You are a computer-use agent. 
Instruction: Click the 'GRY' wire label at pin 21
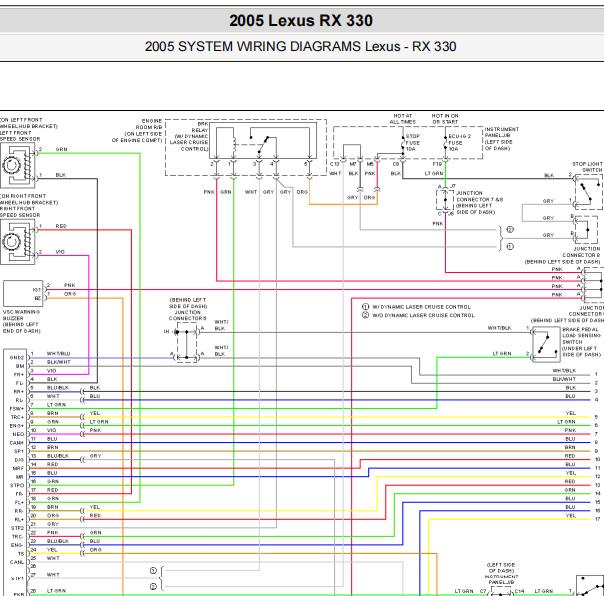[x=53, y=524]
